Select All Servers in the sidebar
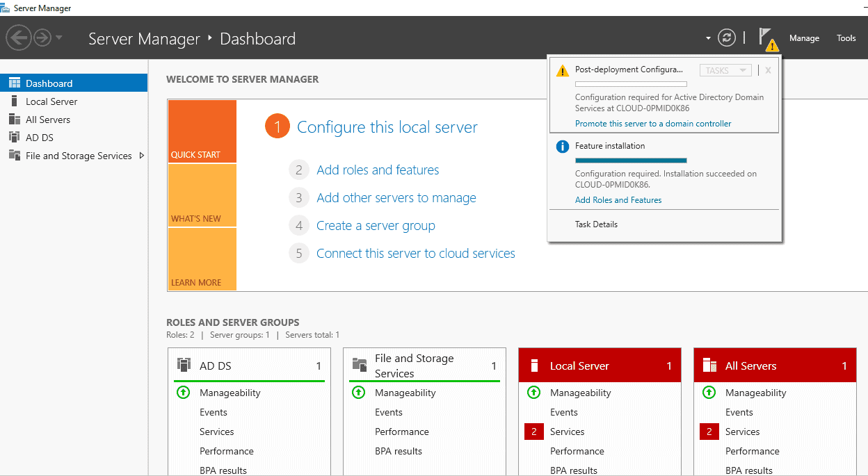 tap(74, 119)
